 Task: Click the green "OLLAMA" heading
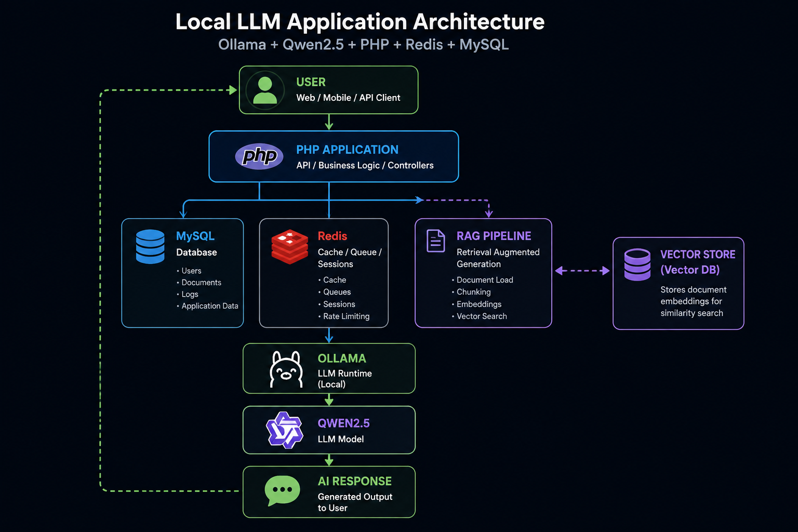pos(342,358)
